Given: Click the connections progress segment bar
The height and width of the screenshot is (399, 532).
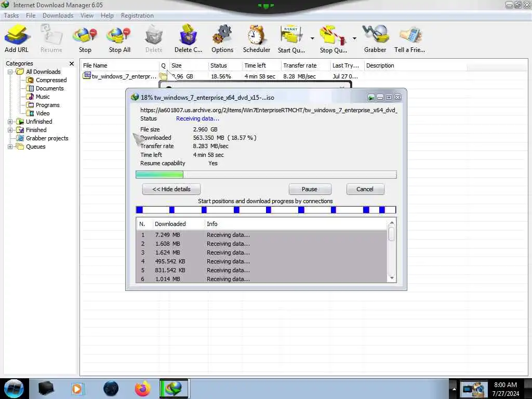Looking at the screenshot, I should pyautogui.click(x=266, y=210).
